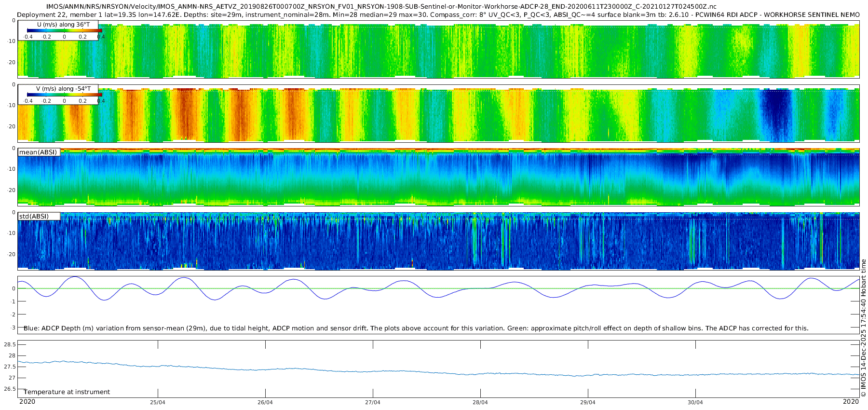Click the 29/04 date tick label
Screen dimensions: 868x410
[x=588, y=402]
